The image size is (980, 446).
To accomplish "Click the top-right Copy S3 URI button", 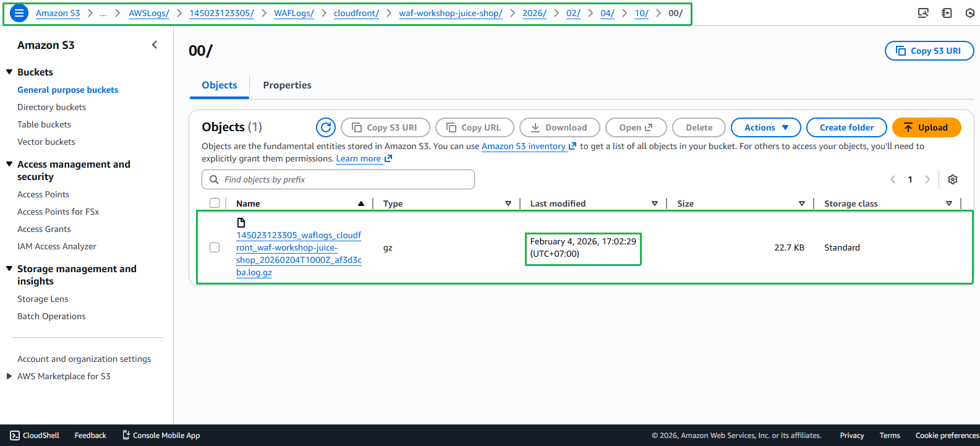I will tap(929, 51).
